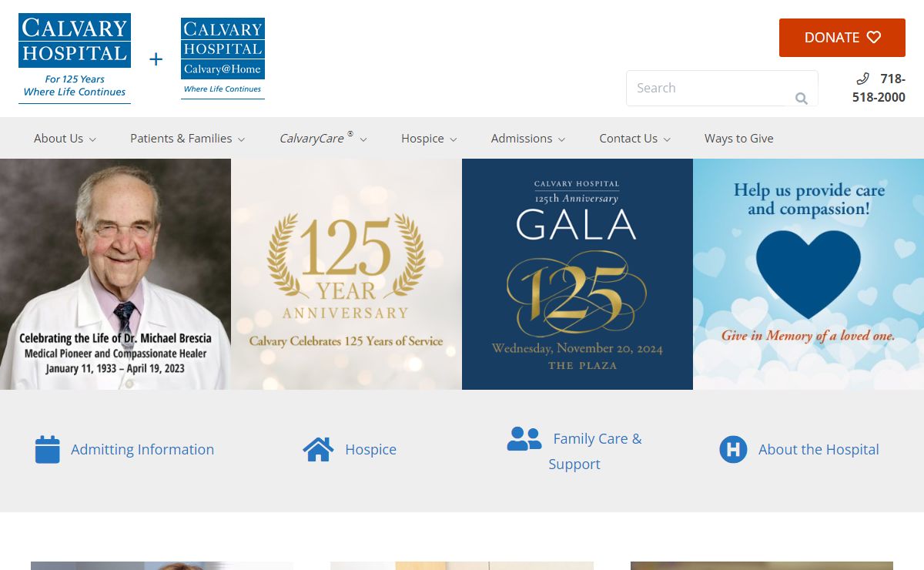Click the phone handset icon
The image size is (924, 570).
tap(863, 79)
